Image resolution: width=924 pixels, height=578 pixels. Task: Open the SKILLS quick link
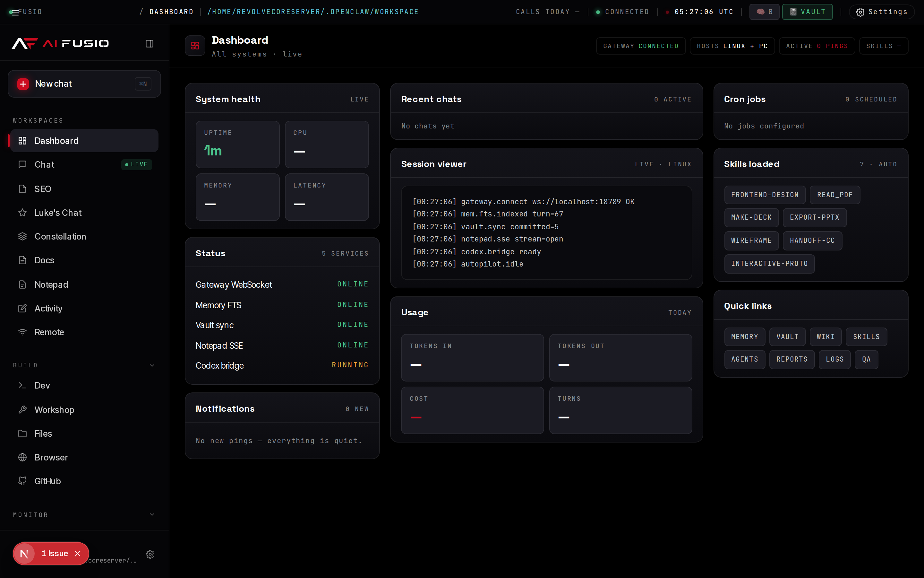coord(866,337)
